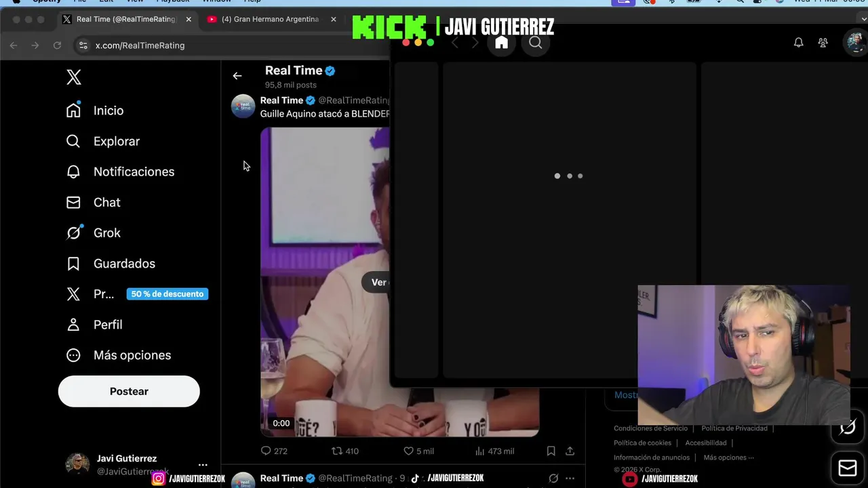Image resolution: width=868 pixels, height=488 pixels.
Task: Open floating Grok button at bottom right
Action: (848, 428)
